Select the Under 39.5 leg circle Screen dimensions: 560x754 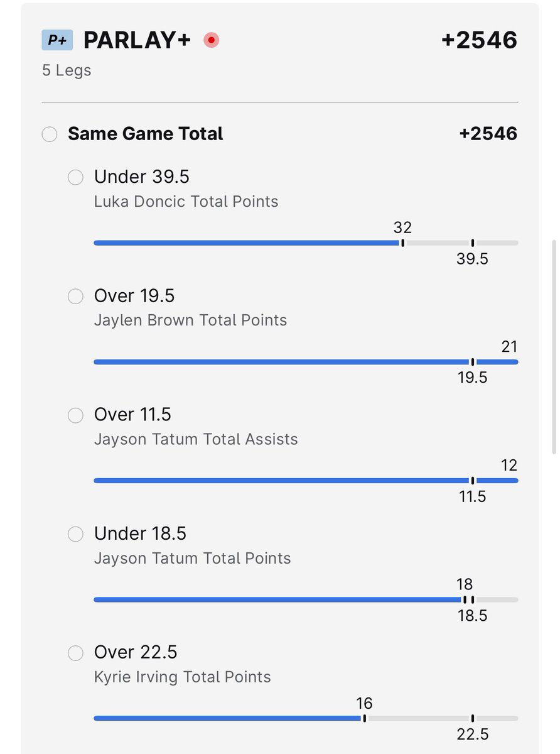(75, 177)
